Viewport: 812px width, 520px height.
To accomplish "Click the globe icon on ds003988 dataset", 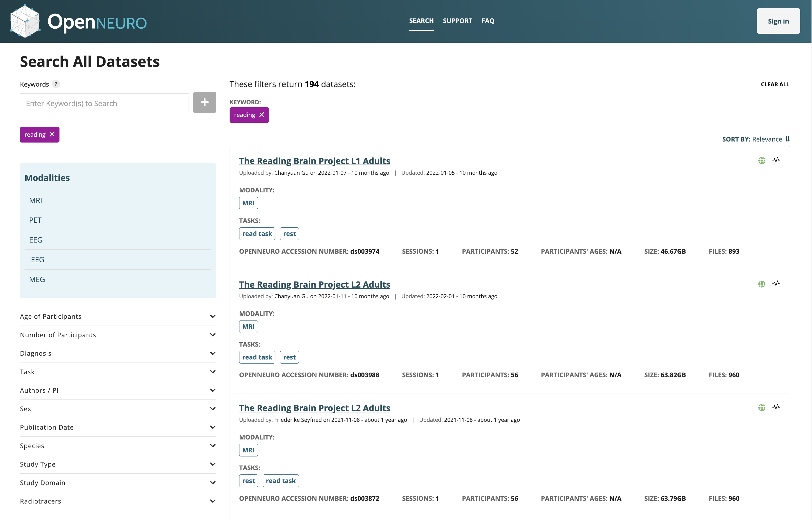I will coord(761,284).
